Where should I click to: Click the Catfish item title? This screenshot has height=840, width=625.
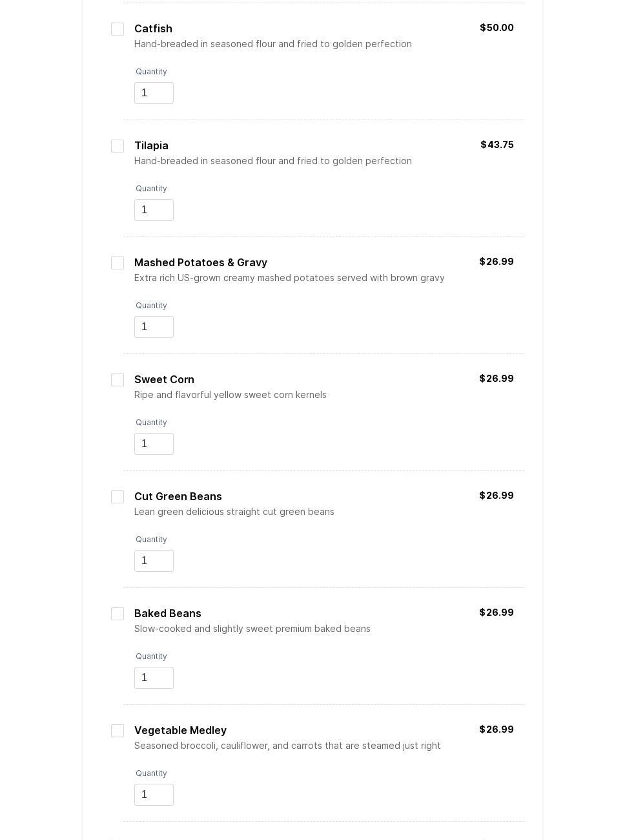153,29
